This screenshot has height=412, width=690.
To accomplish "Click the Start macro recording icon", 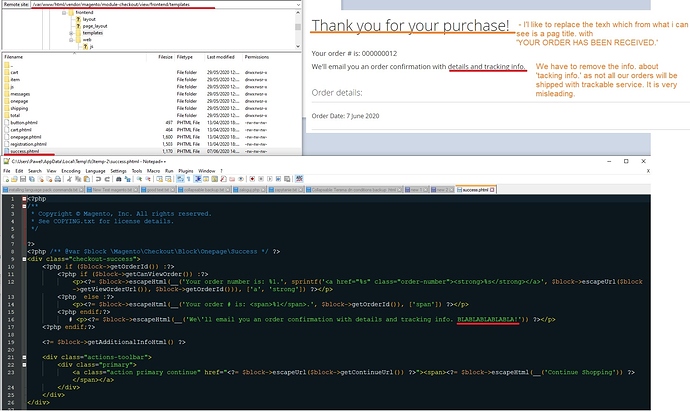I will point(252,179).
